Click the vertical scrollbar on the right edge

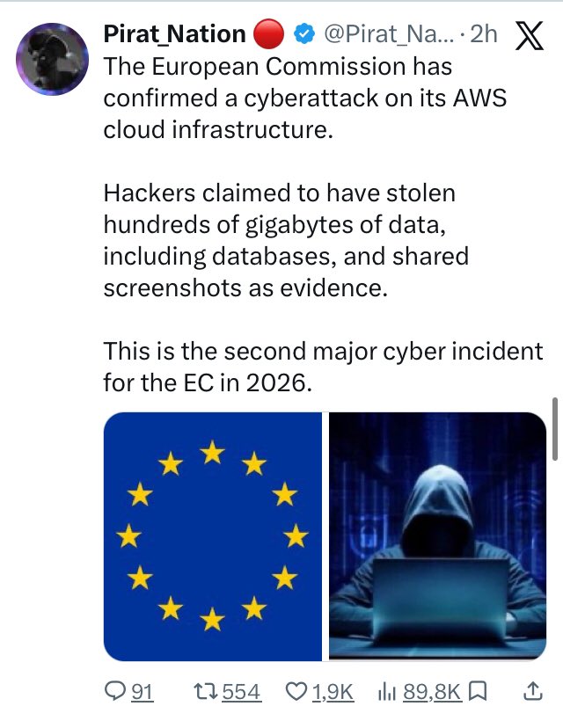[x=555, y=428]
